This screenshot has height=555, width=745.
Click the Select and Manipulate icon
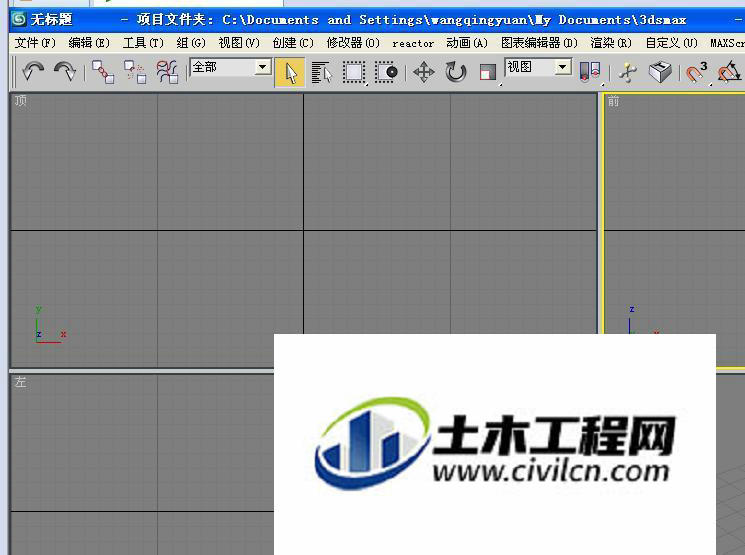click(628, 72)
